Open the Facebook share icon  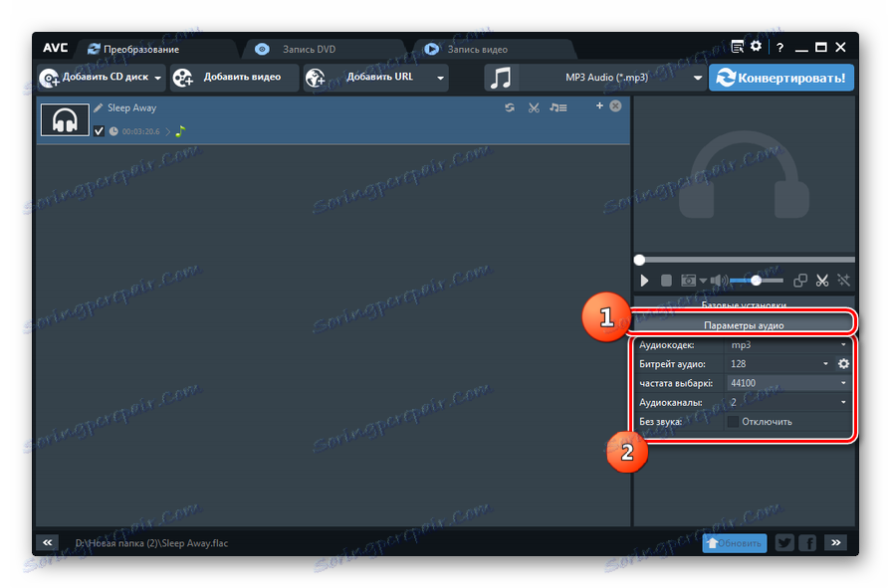point(807,543)
